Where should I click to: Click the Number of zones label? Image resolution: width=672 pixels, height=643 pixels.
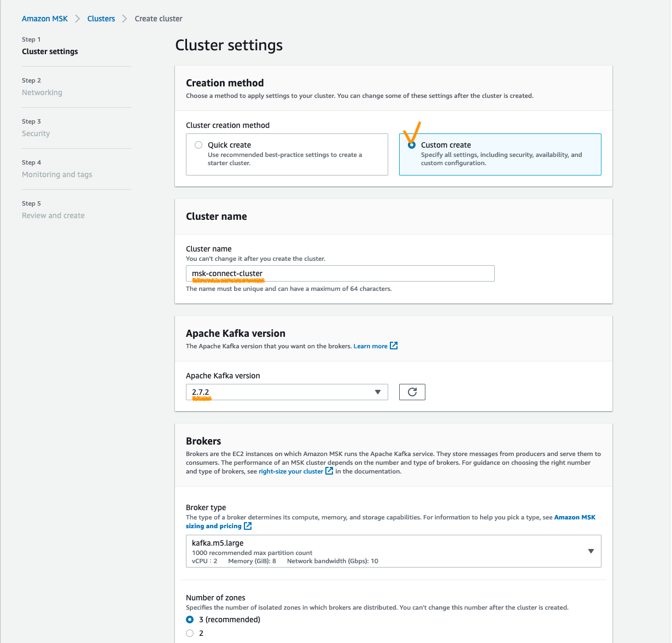point(215,598)
